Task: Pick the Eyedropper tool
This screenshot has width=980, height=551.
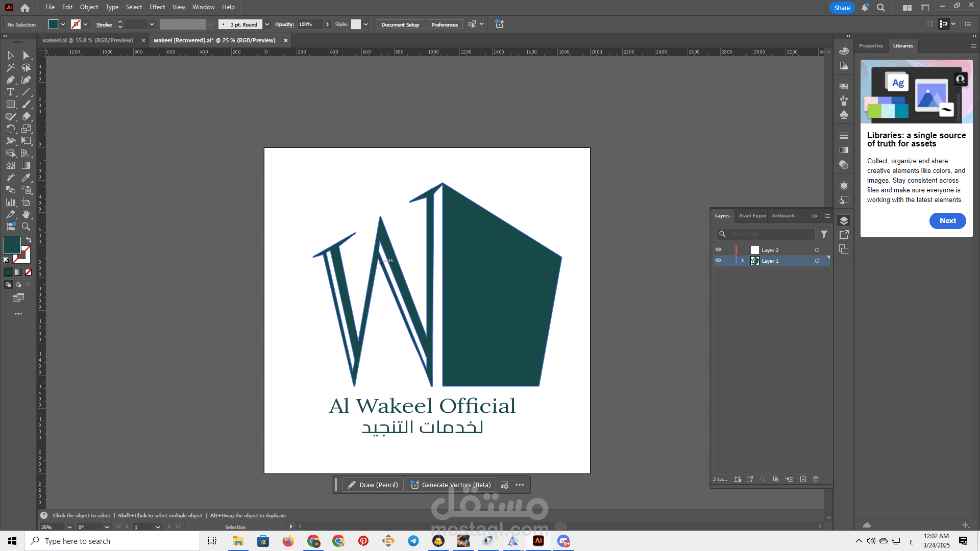Action: (x=26, y=178)
